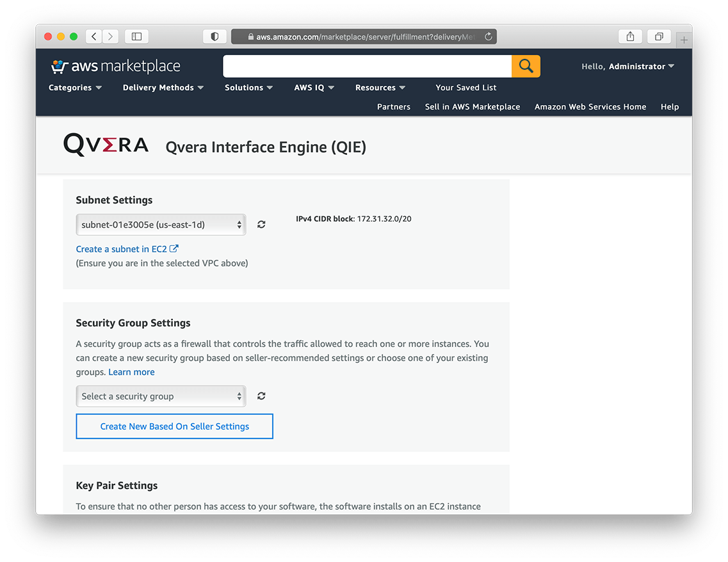Click Create a subnet in EC2 link
728x562 pixels.
click(127, 249)
